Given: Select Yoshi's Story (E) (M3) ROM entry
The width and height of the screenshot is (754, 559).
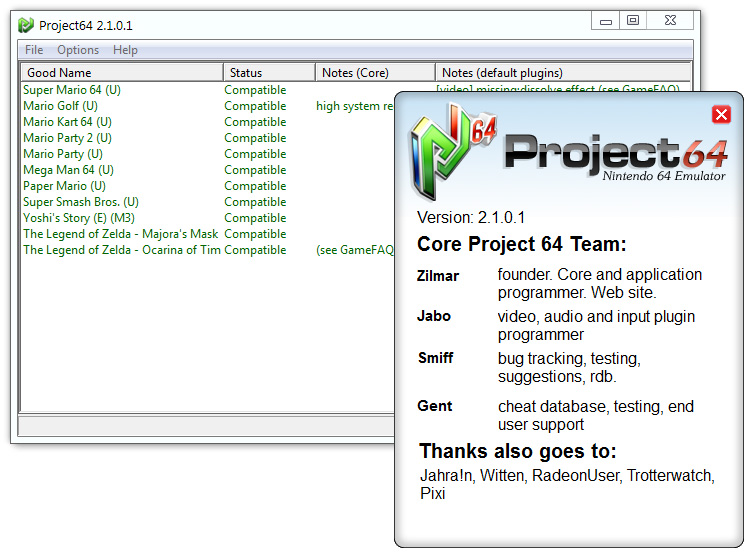Looking at the screenshot, I should [79, 218].
